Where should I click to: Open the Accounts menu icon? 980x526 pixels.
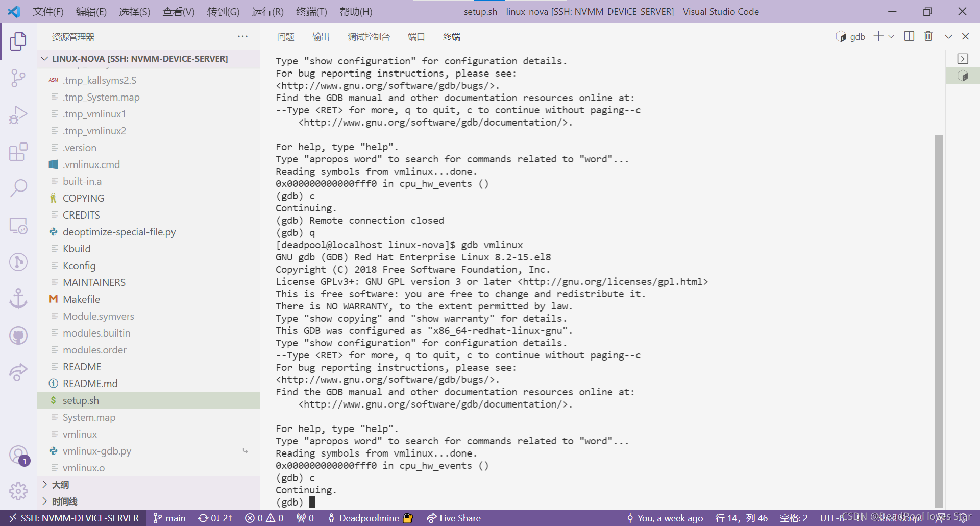click(x=18, y=455)
